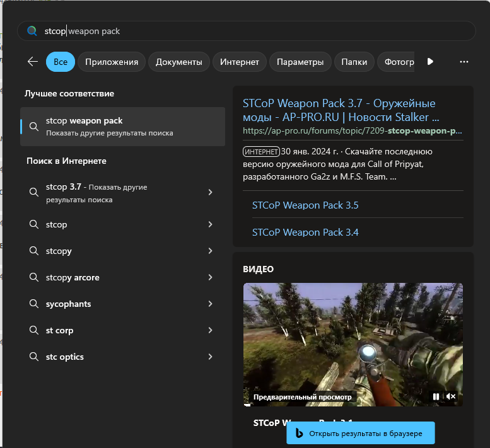Expand the stcopy suggestion chevron
The width and height of the screenshot is (490, 448).
click(x=210, y=251)
